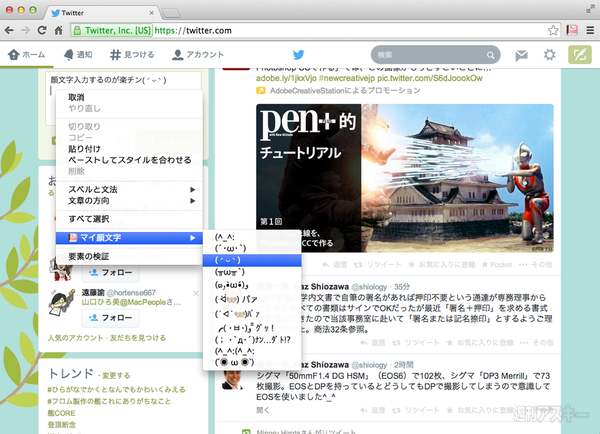Insert the (╥ω╥`) crying emoticon
Screen dimensions: 600x434
pos(252,272)
